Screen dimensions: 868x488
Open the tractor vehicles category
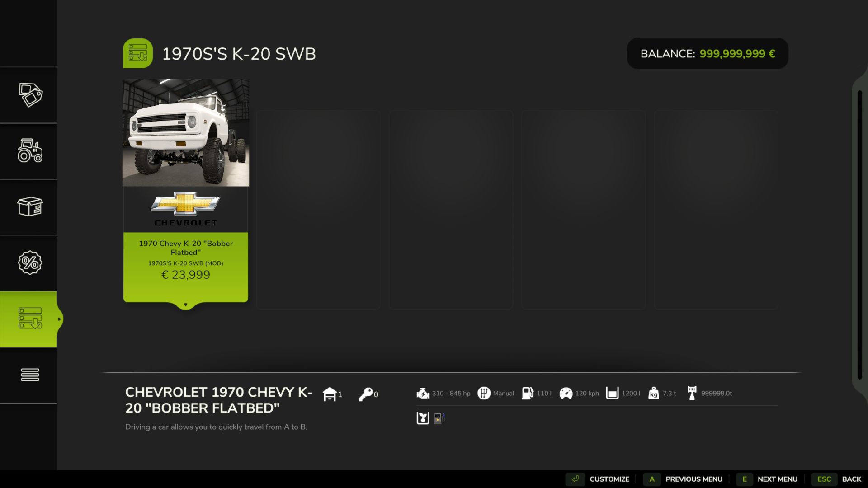coord(30,151)
